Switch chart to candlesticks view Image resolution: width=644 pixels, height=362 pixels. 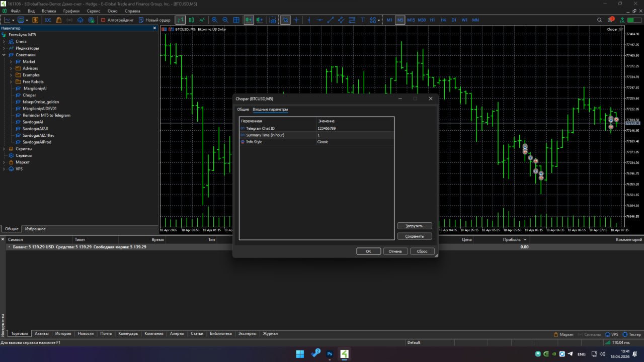[191, 20]
